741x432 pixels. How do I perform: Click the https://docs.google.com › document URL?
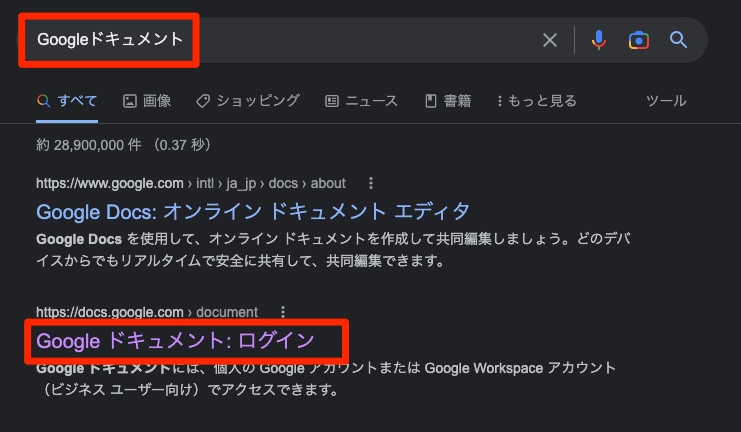tap(147, 312)
